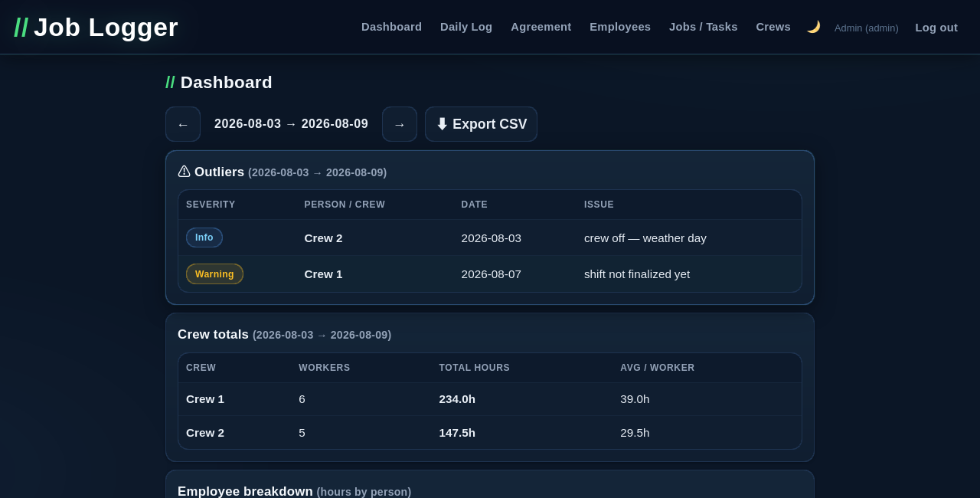
Task: Open the Dashboard nav link
Action: [391, 27]
